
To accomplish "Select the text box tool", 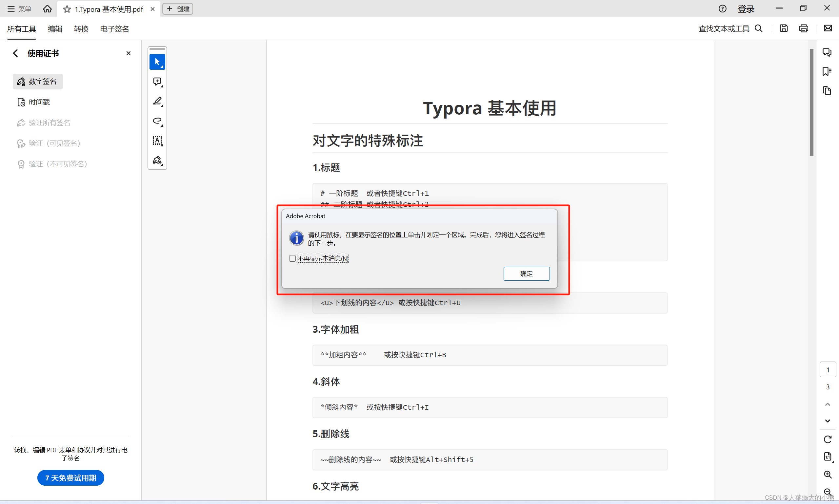I will click(157, 140).
